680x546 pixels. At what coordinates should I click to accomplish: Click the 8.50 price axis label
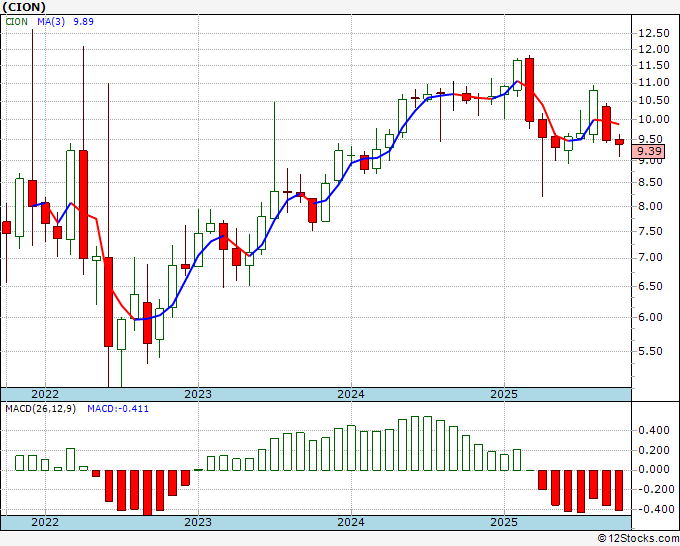point(651,183)
